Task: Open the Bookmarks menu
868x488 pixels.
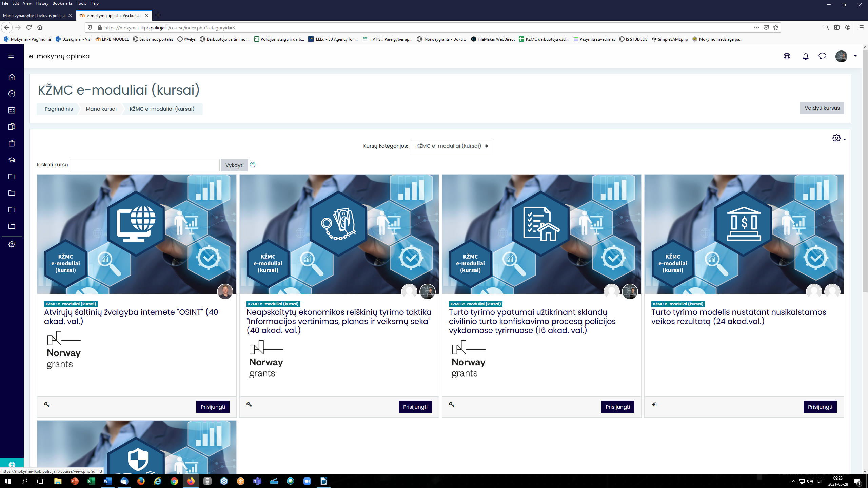Action: click(x=62, y=3)
